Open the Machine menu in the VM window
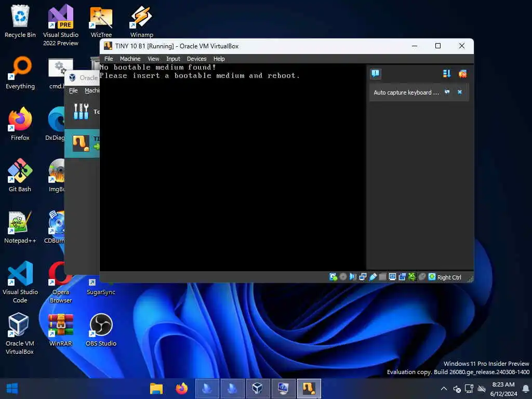 [130, 59]
